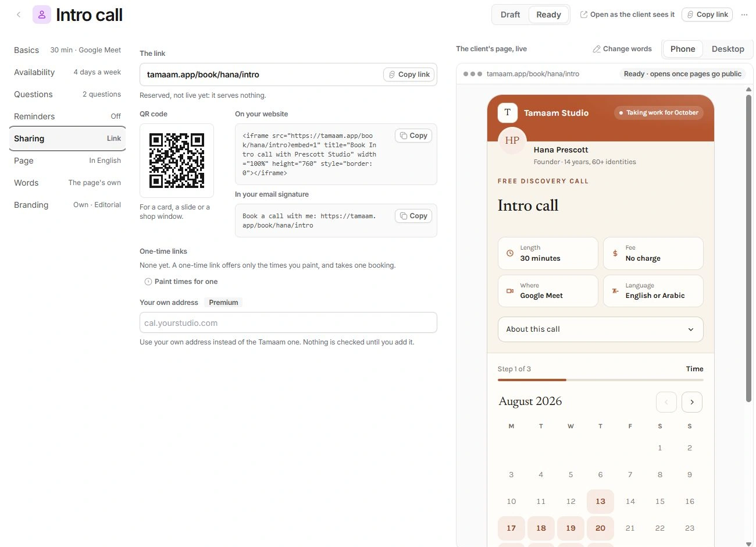Click the Premium badge

(224, 303)
